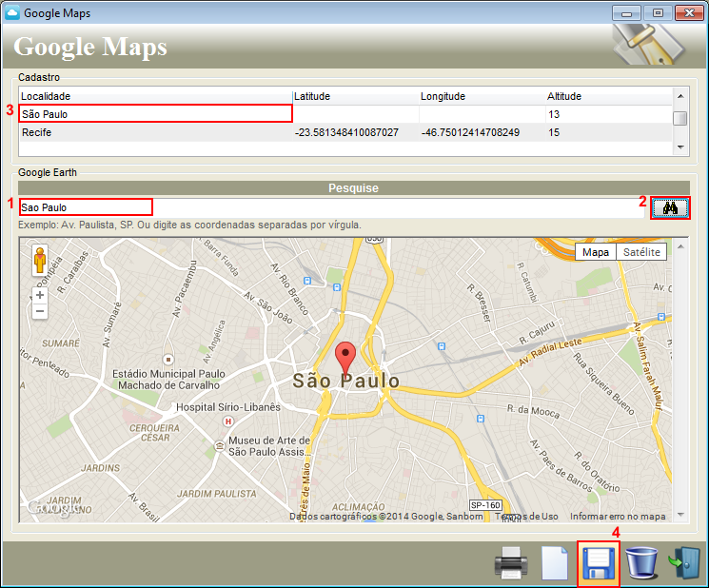Screen dimensions: 709x588
Task: Click the SUMARÉ neighborhood label
Action: pos(61,343)
